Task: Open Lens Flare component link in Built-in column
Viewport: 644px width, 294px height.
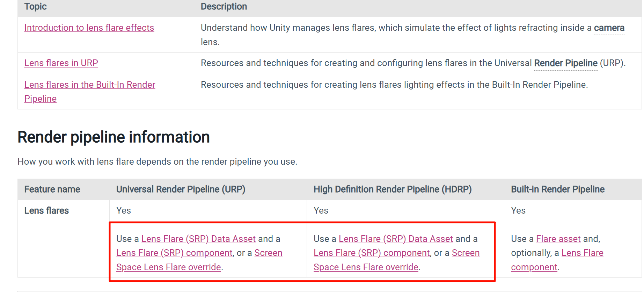Action: click(557, 260)
